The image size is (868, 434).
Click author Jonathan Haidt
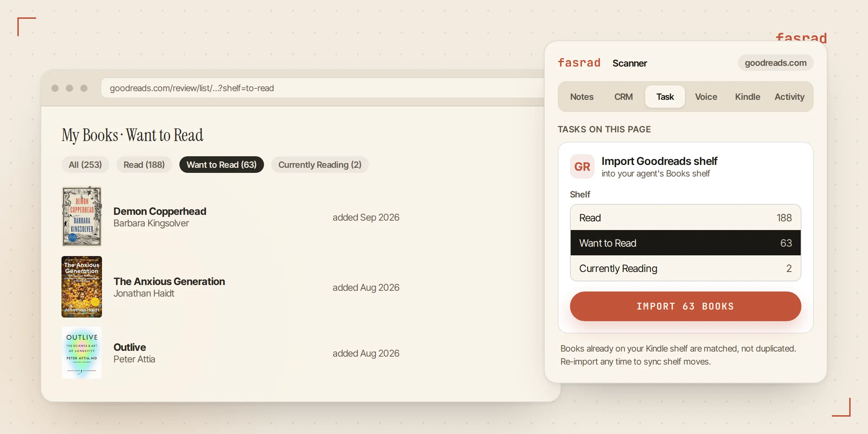click(144, 293)
